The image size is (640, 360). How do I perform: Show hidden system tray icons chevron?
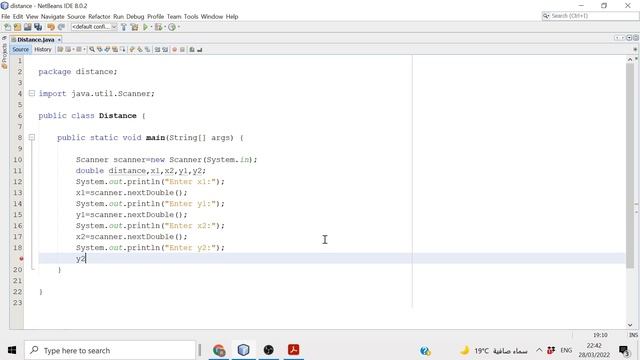tap(539, 350)
